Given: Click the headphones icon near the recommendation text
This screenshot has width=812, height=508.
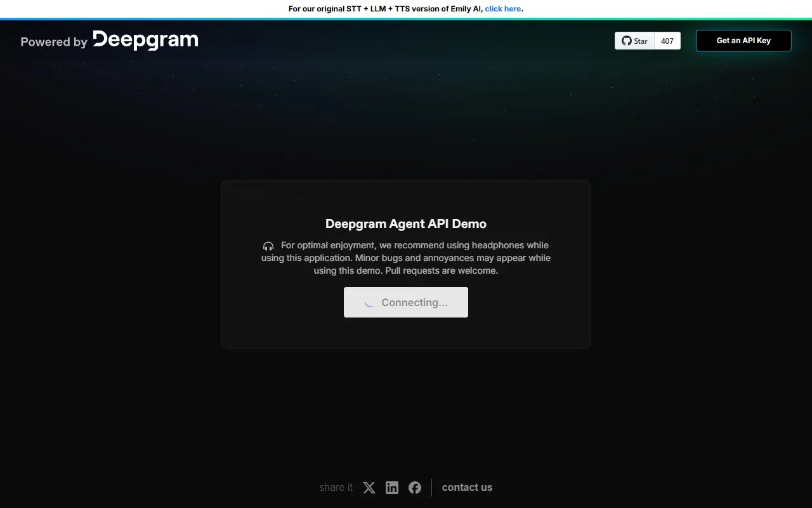Looking at the screenshot, I should click(x=268, y=246).
